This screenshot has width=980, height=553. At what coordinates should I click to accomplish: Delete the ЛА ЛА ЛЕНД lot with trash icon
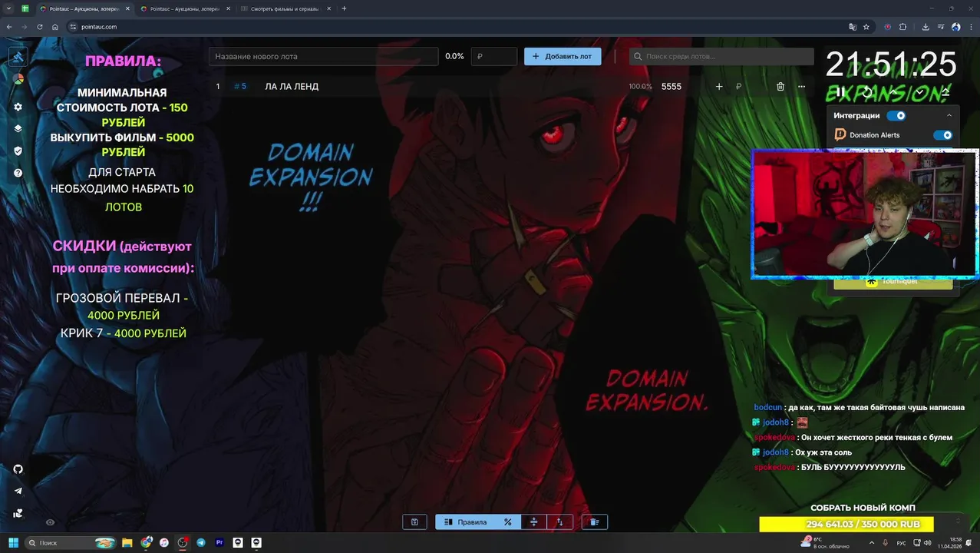tap(780, 87)
